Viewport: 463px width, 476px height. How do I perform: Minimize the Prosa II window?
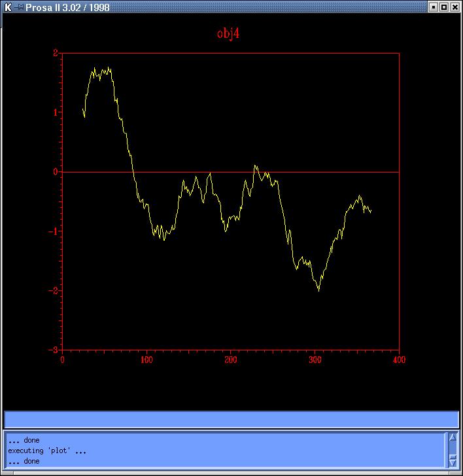point(433,7)
